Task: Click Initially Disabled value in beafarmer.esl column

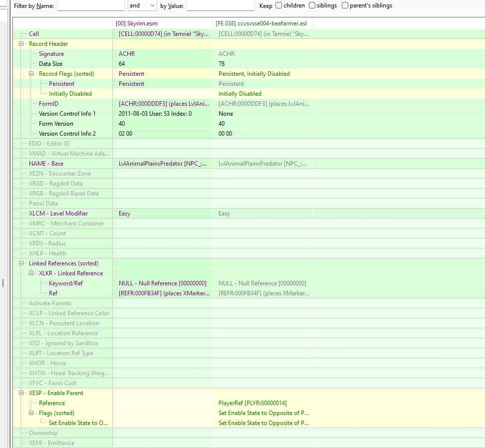Action: tap(240, 94)
